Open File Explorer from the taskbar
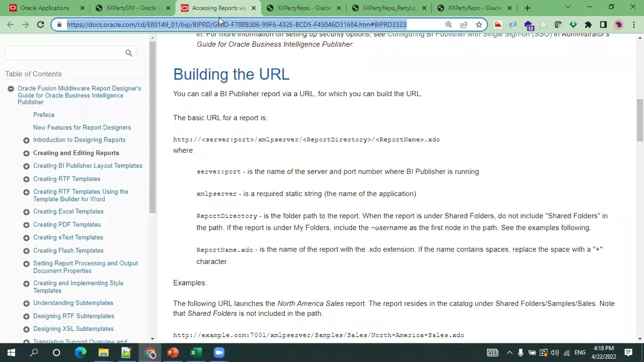This screenshot has width=644, height=362. [x=103, y=352]
